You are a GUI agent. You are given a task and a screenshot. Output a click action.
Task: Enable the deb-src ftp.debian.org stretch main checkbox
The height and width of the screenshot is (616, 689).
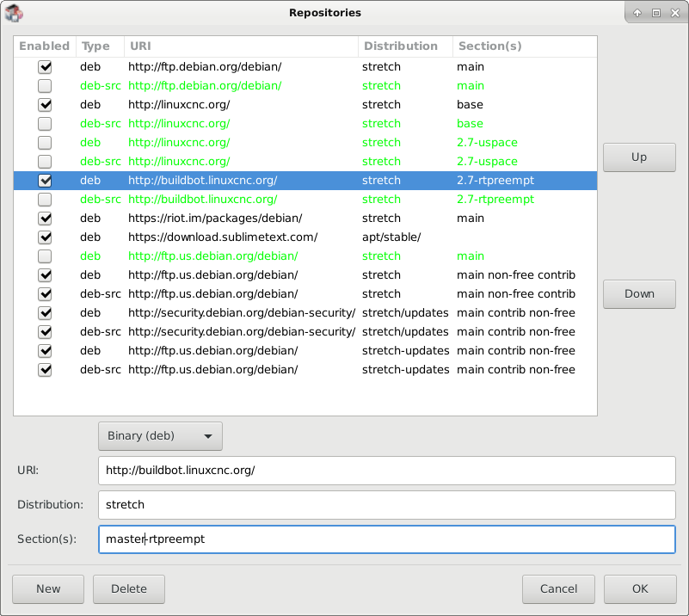point(45,86)
